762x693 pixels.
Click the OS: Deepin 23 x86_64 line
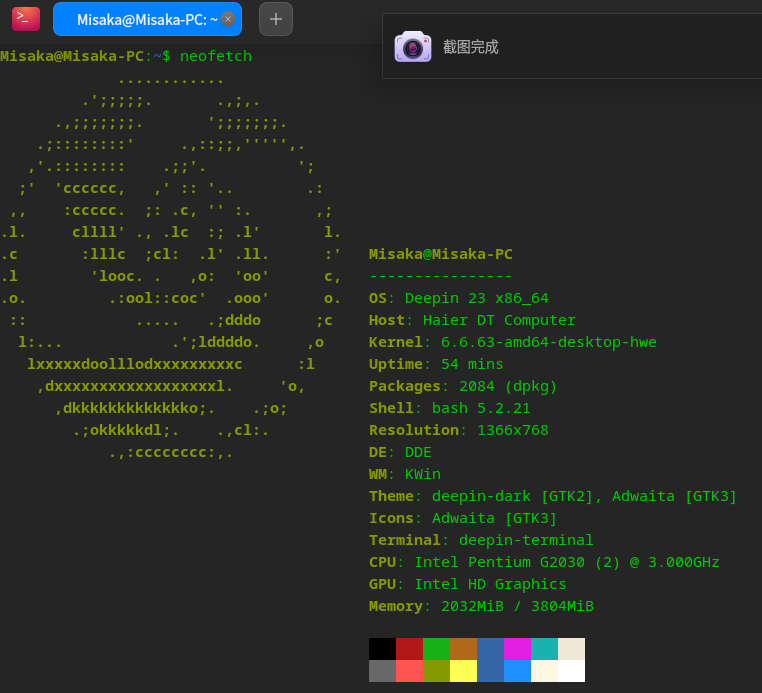click(458, 298)
